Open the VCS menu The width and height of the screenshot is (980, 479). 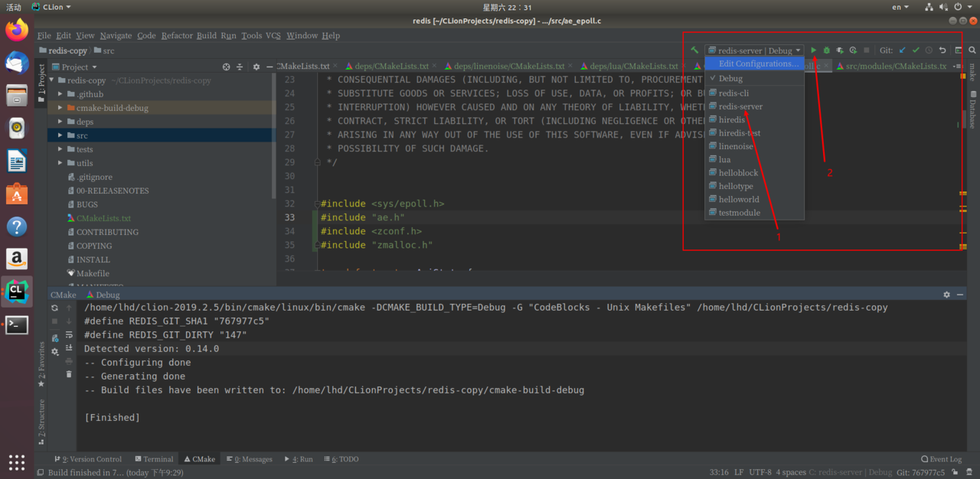click(x=273, y=36)
